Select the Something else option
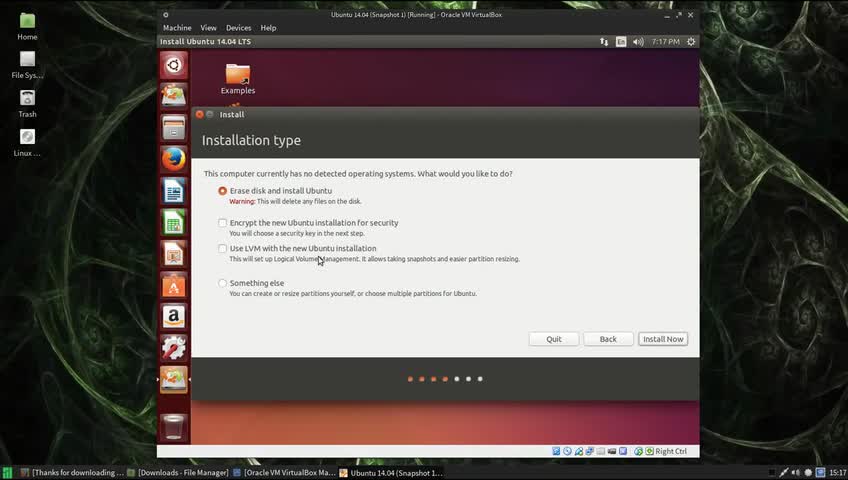Image resolution: width=848 pixels, height=480 pixels. tap(222, 283)
